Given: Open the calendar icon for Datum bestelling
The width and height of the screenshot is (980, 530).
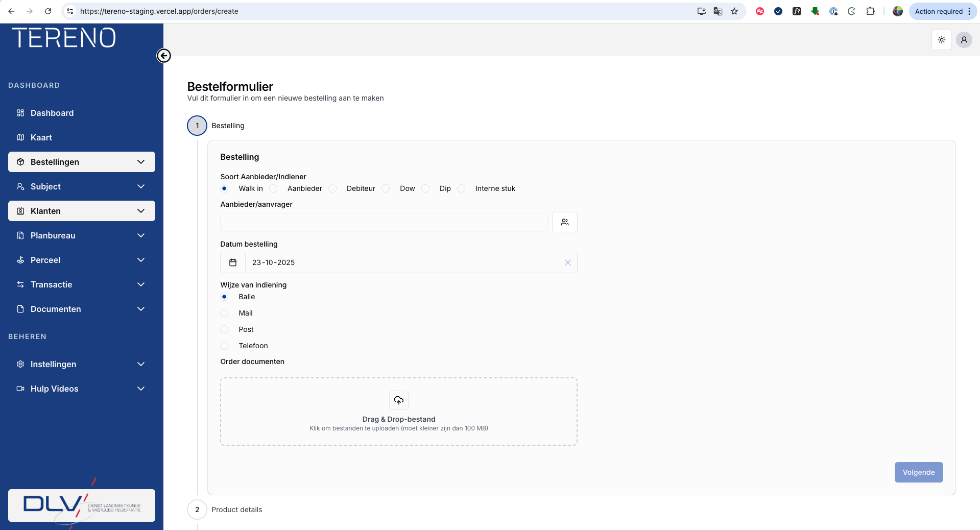Looking at the screenshot, I should (233, 262).
